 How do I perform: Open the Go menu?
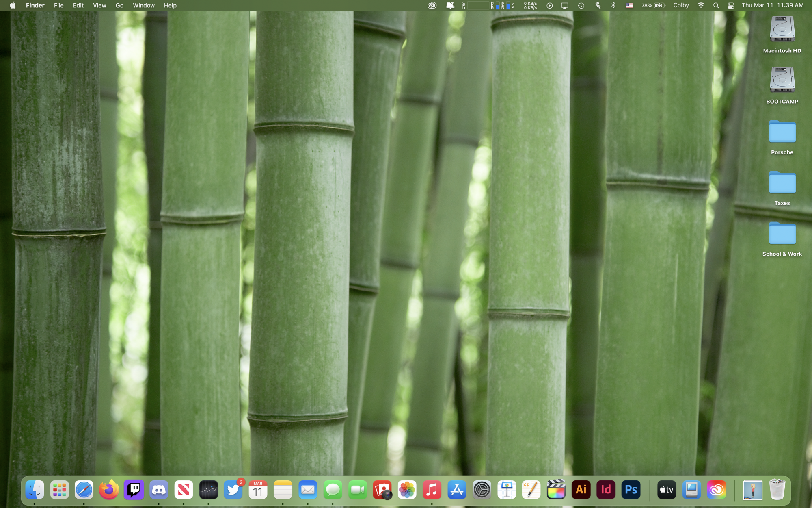point(119,5)
